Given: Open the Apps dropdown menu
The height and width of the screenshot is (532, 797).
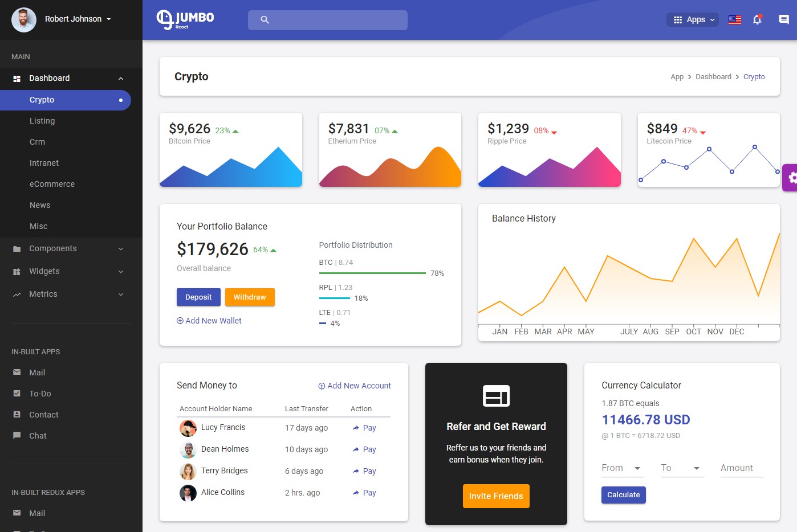Looking at the screenshot, I should 693,19.
